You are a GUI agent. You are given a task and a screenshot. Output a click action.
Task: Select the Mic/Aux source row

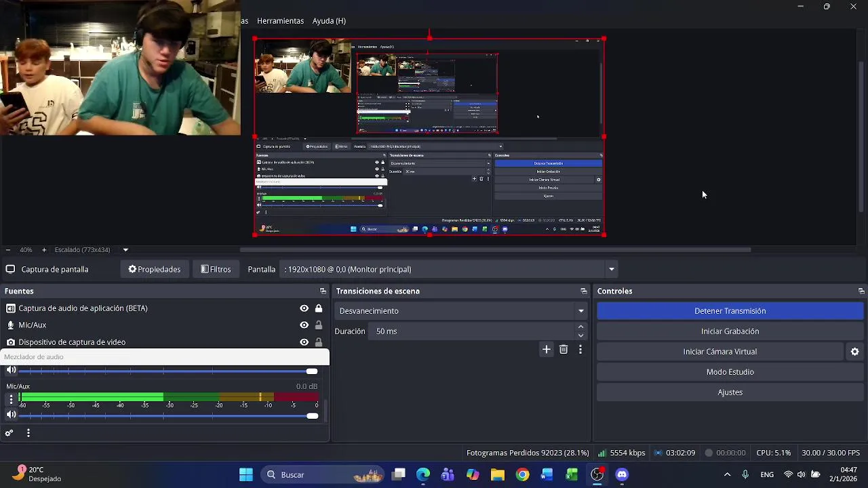165,325
